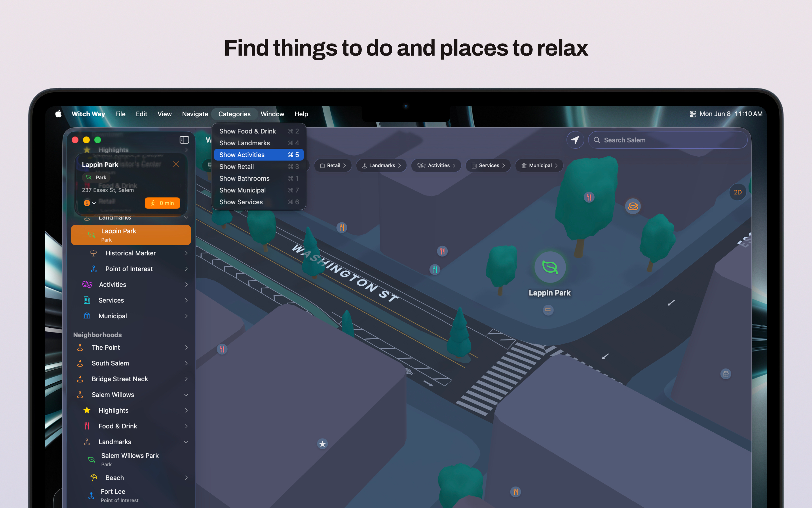Select Lappin Park row in sidebar

click(131, 235)
